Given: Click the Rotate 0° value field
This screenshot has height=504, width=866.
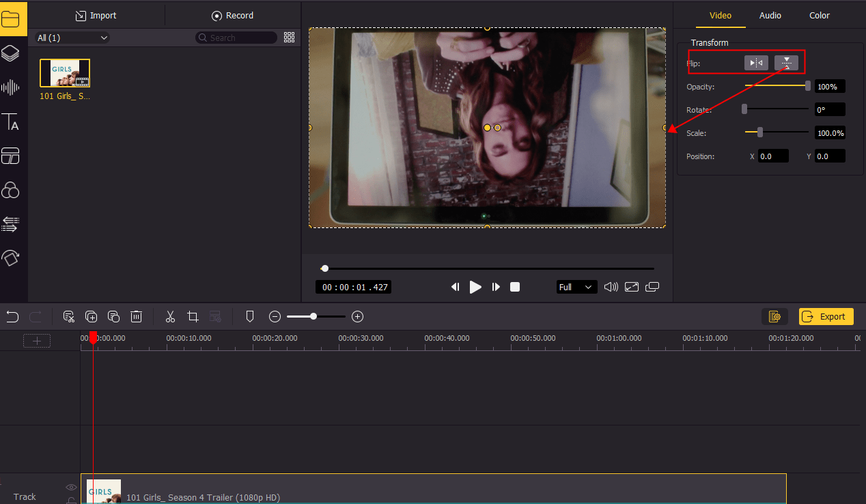Looking at the screenshot, I should pyautogui.click(x=830, y=109).
